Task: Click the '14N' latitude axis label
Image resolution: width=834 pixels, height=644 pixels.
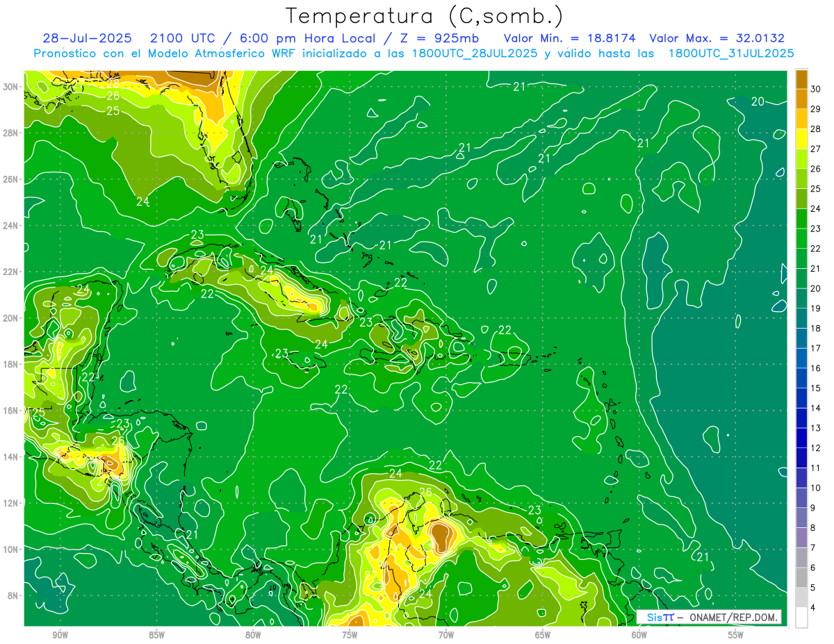Action: 11,456
